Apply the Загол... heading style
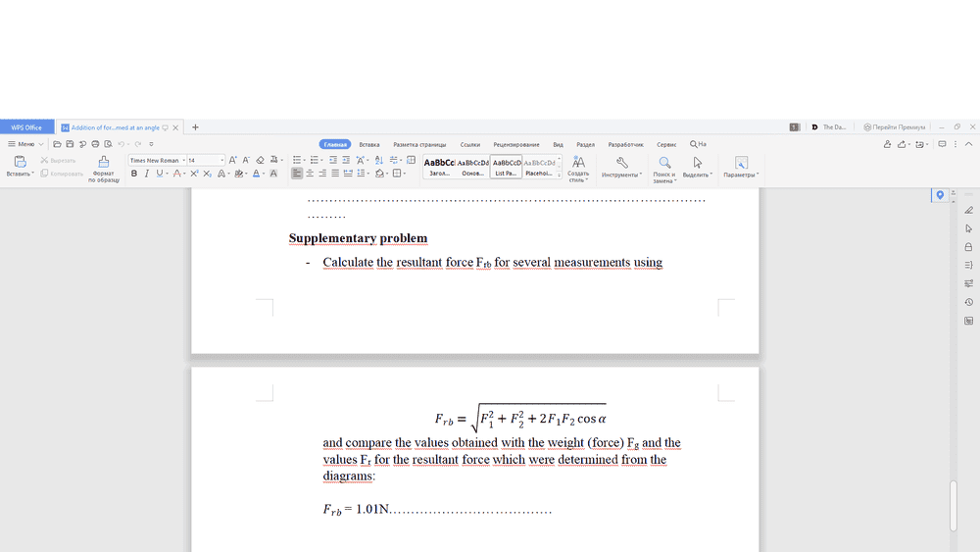The image size is (980, 552). [439, 167]
